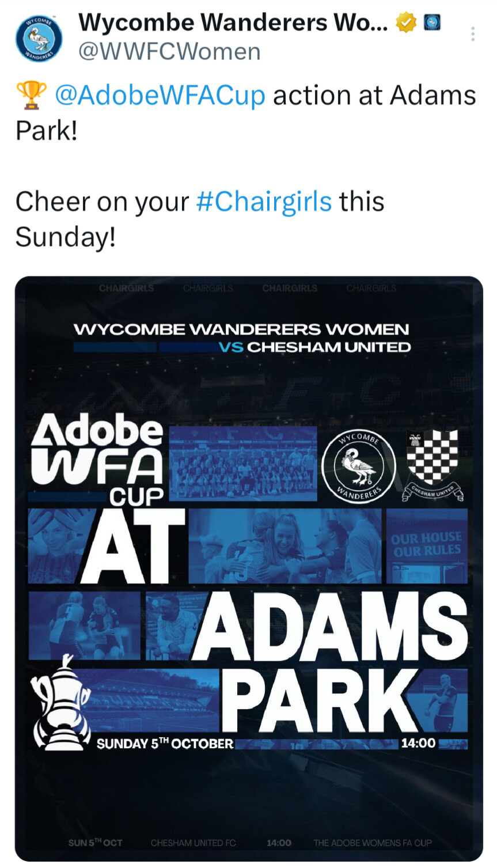The height and width of the screenshot is (868, 497).
Task: Tap the team squad photo in poster
Action: [243, 463]
